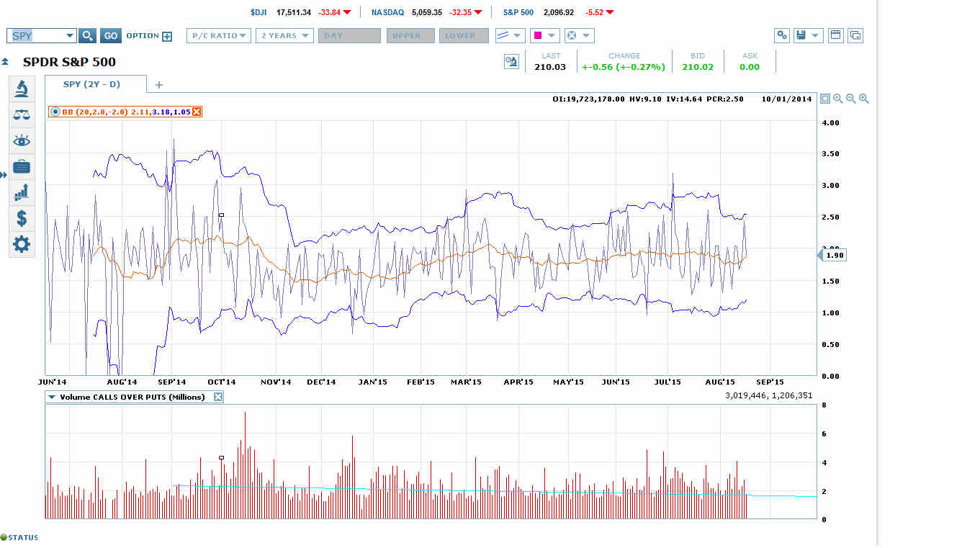Click the calendar layout toolbar icon
The width and height of the screenshot is (980, 548).
click(x=836, y=35)
